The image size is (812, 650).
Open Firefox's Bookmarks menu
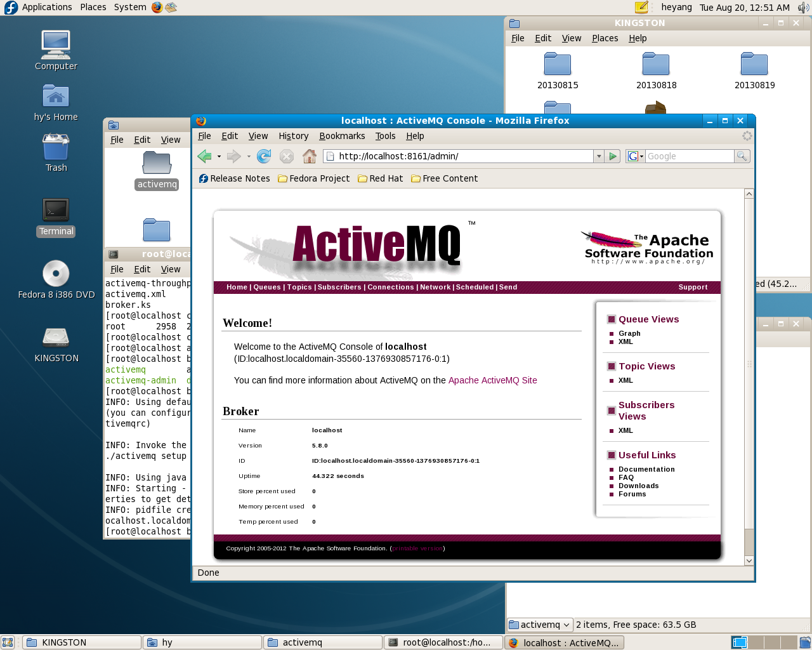[x=342, y=136]
